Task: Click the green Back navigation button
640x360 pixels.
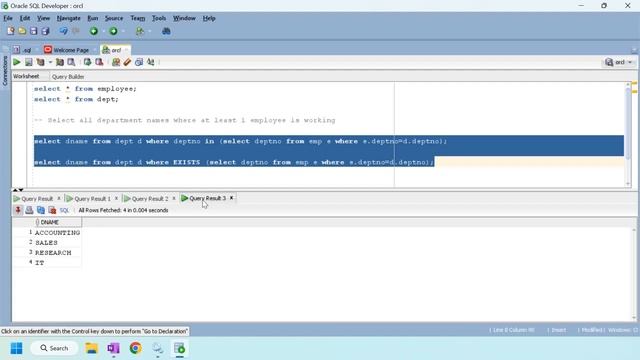Action: (94, 31)
